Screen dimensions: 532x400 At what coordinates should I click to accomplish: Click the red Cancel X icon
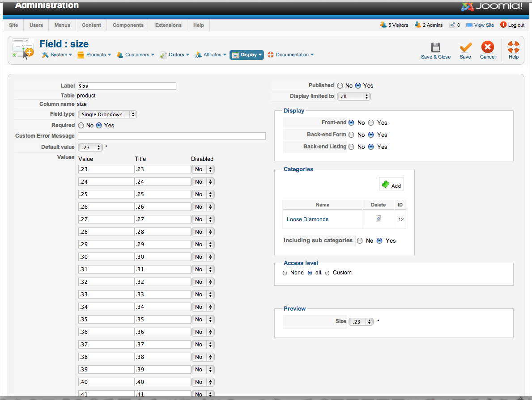point(488,47)
